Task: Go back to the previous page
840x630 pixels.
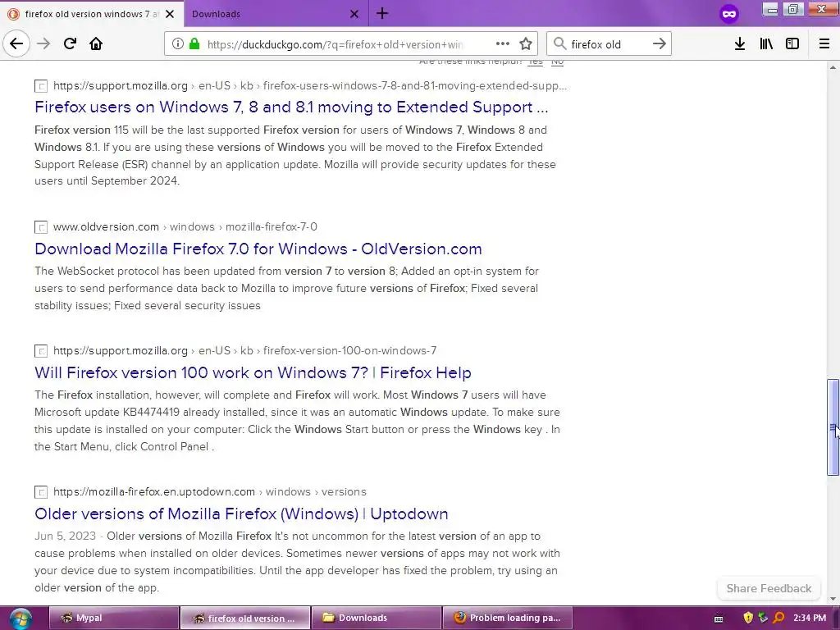Action: tap(16, 43)
